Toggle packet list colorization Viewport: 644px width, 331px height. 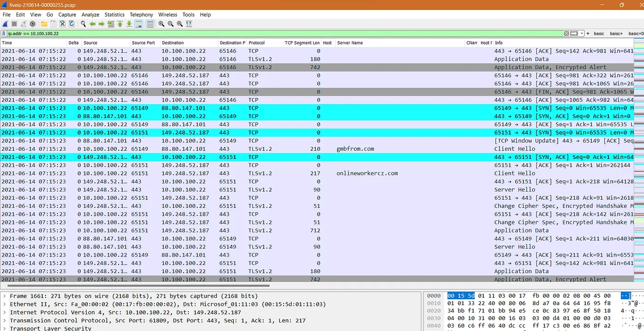150,24
